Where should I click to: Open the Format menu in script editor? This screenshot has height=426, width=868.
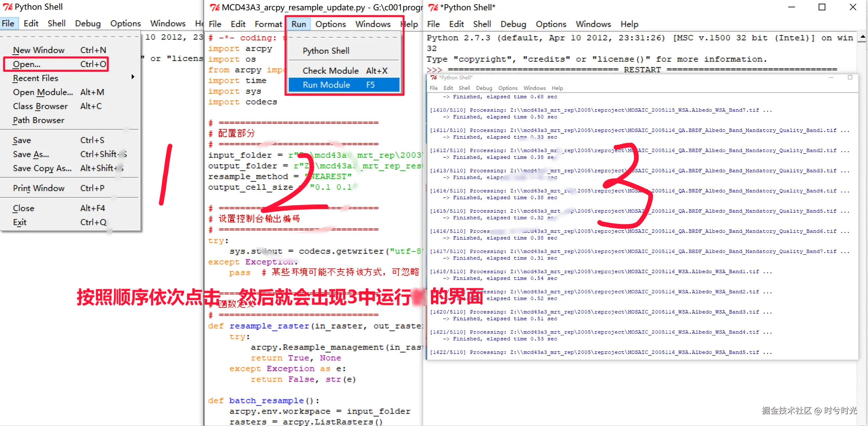pos(268,24)
